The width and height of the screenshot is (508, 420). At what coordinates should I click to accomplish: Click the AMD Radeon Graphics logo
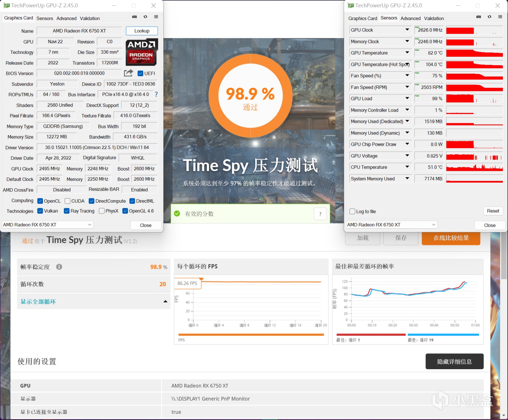tap(142, 52)
